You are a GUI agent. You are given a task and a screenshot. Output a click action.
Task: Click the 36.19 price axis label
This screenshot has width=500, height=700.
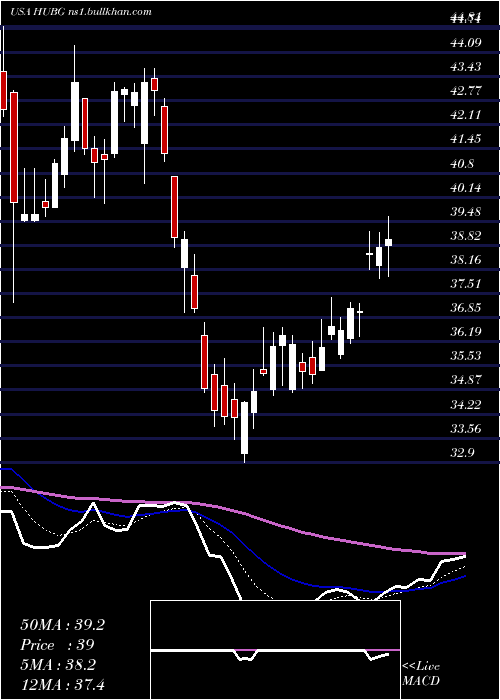pos(466,332)
